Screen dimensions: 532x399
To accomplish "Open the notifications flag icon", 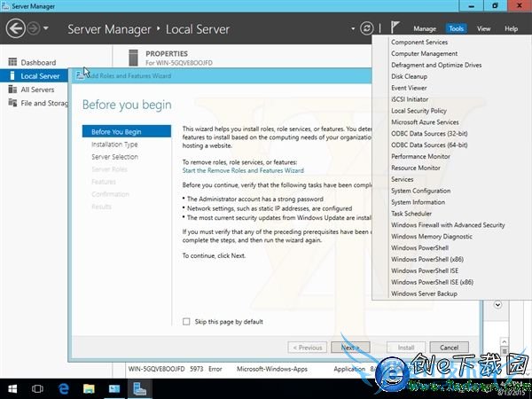I will (x=395, y=27).
